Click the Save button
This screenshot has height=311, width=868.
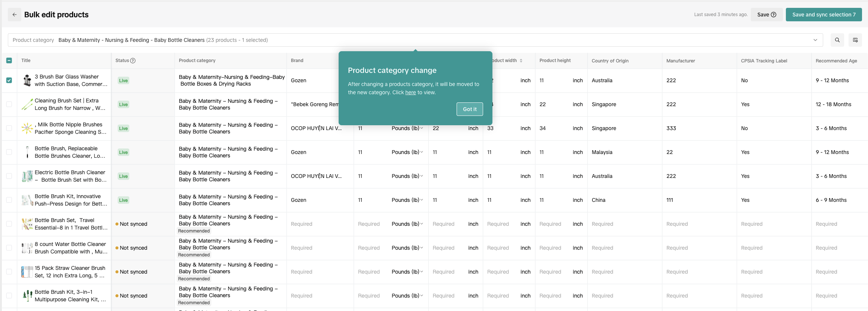click(x=766, y=15)
